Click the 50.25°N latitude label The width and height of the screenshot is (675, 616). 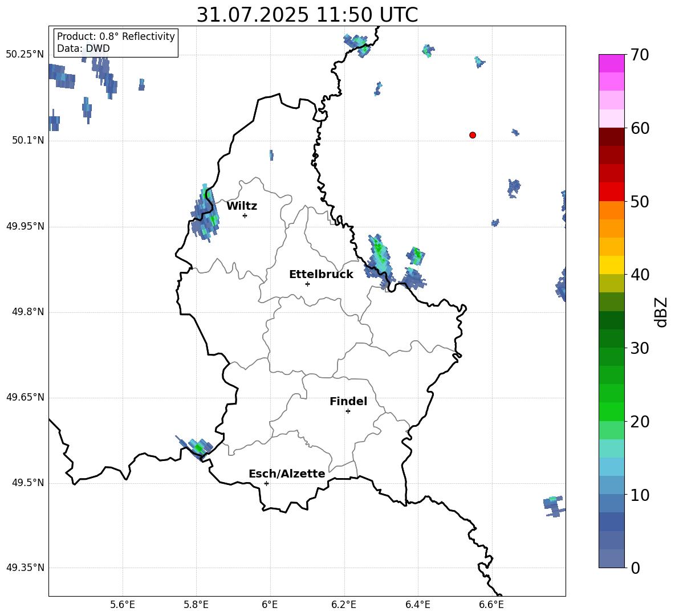tap(25, 55)
